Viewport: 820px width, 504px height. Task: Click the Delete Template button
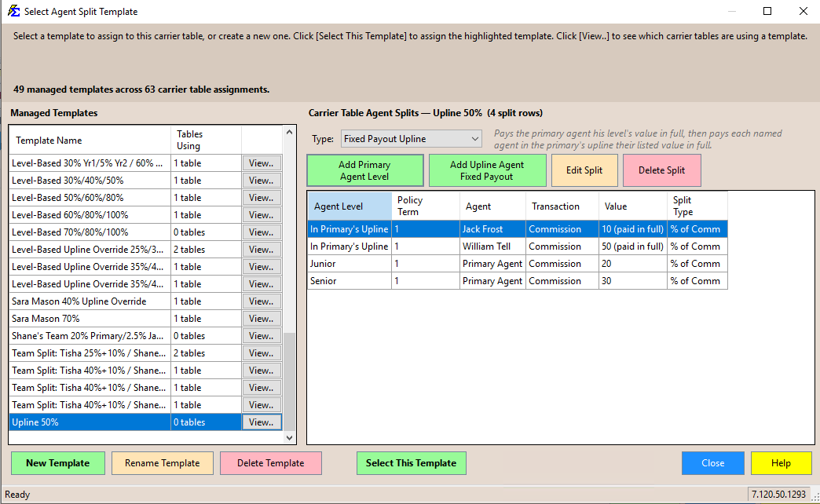pos(271,463)
